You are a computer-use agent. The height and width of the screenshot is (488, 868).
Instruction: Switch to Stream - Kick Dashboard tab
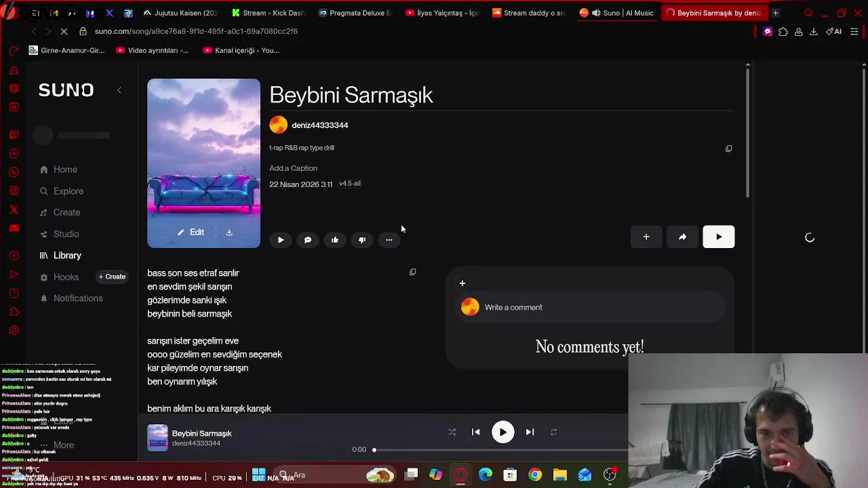pyautogui.click(x=268, y=13)
